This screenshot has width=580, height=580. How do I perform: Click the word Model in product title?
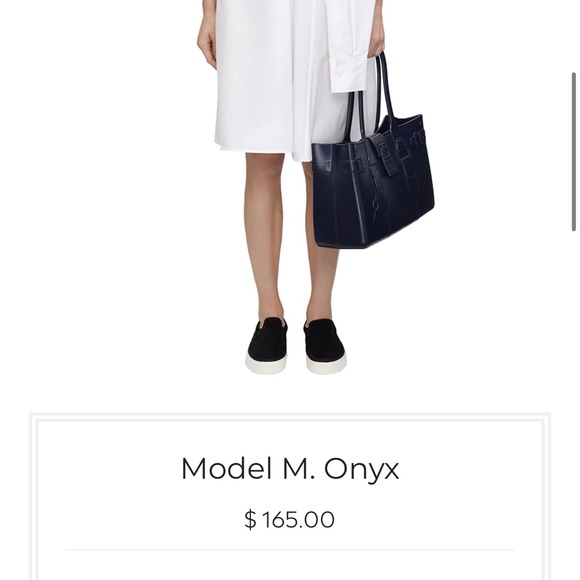pyautogui.click(x=229, y=468)
